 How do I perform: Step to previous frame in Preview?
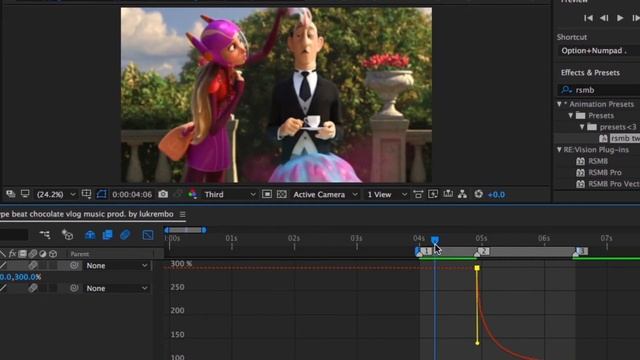pos(604,18)
